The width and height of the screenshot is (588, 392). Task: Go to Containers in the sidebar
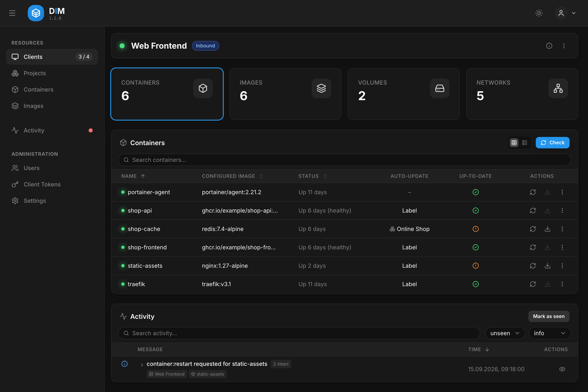tap(52, 90)
